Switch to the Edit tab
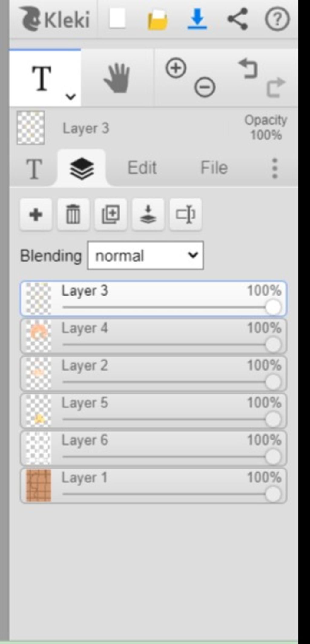The height and width of the screenshot is (644, 310). tap(142, 168)
